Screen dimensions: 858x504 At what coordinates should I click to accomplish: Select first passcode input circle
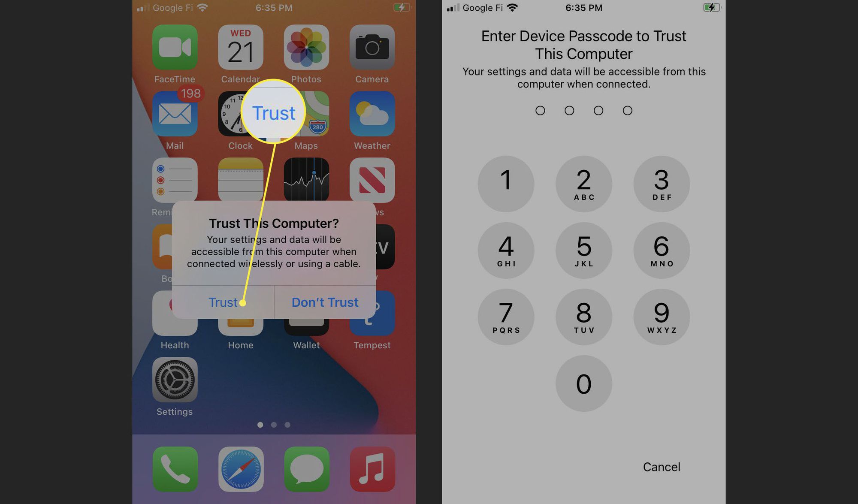[540, 110]
